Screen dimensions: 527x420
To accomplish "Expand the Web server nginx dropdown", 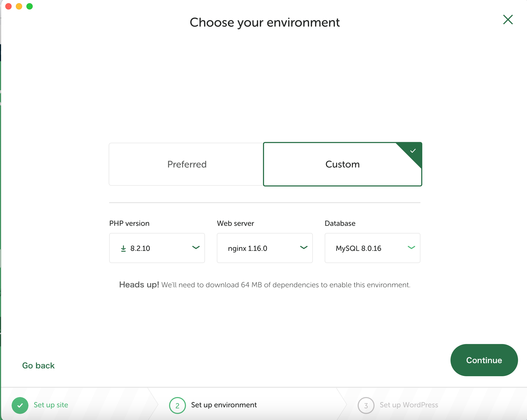I will point(265,248).
